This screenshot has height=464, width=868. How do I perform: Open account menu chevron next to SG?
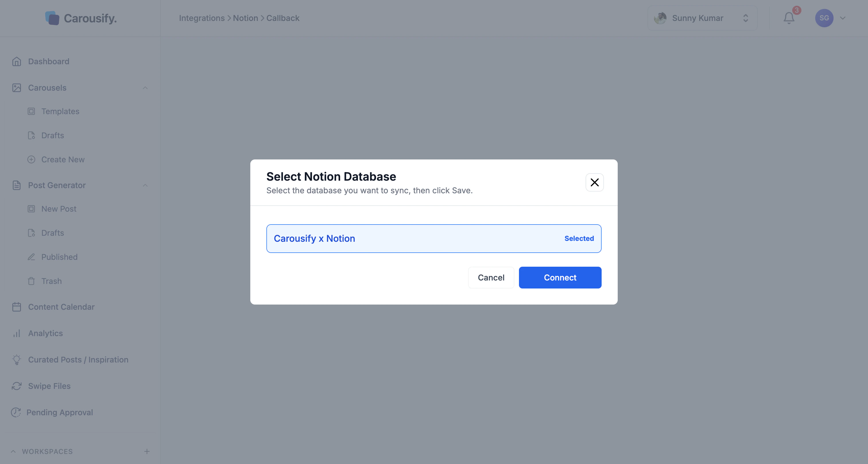(843, 18)
